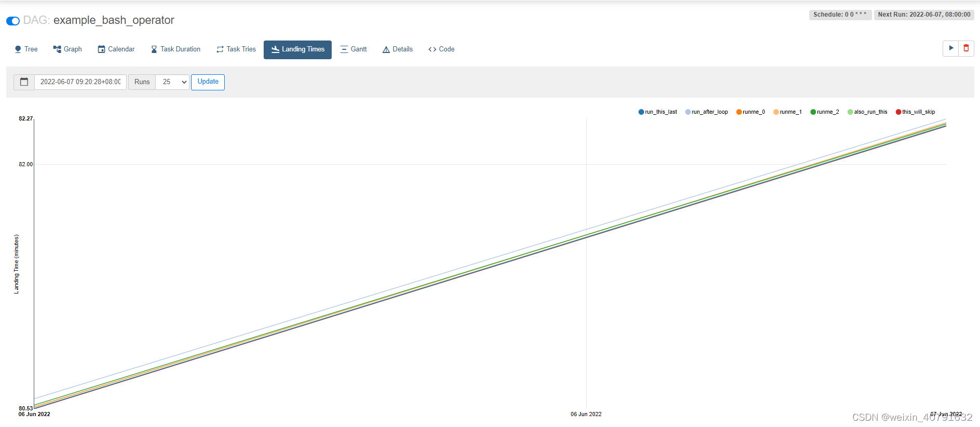
Task: Toggle the DAG pause/unpause switch
Action: point(13,21)
